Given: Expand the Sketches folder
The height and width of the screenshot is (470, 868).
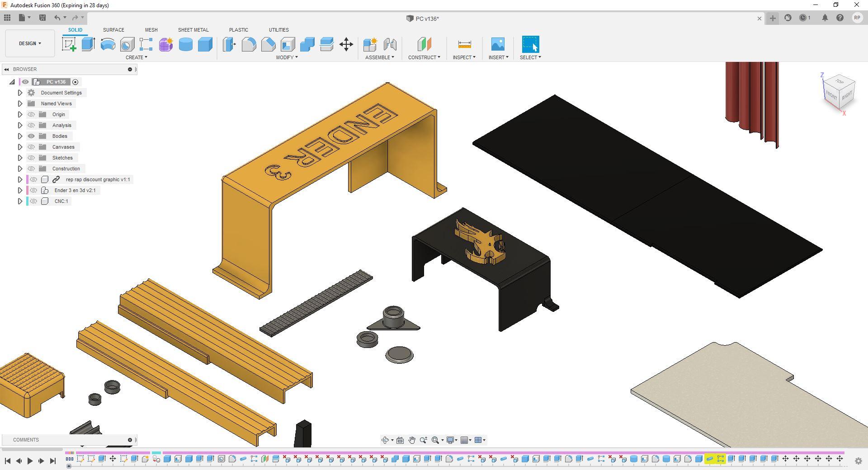Looking at the screenshot, I should tap(20, 158).
